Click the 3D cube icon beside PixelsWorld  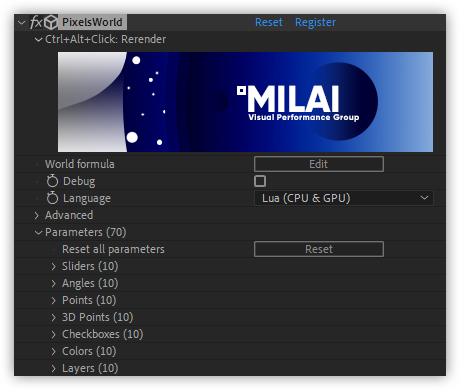click(51, 22)
